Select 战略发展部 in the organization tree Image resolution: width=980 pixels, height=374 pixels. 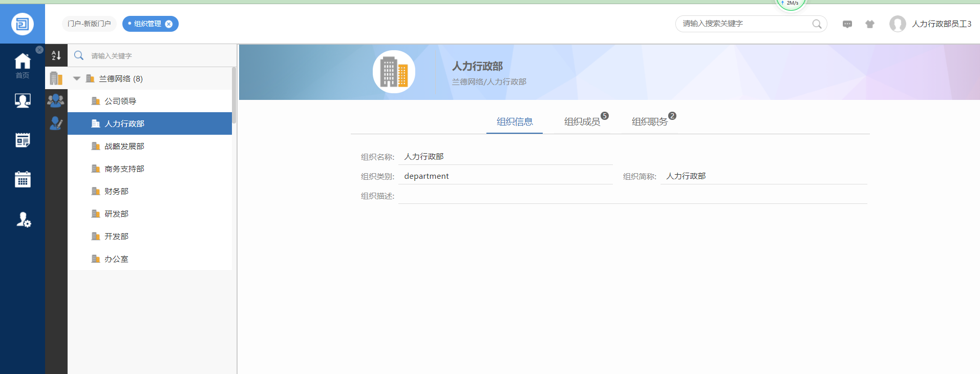coord(124,146)
